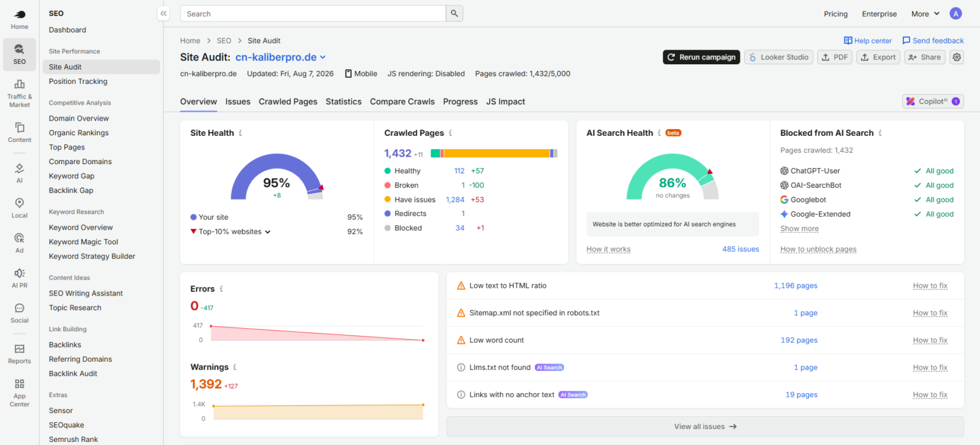Open the AI rail icon

pos(20,173)
